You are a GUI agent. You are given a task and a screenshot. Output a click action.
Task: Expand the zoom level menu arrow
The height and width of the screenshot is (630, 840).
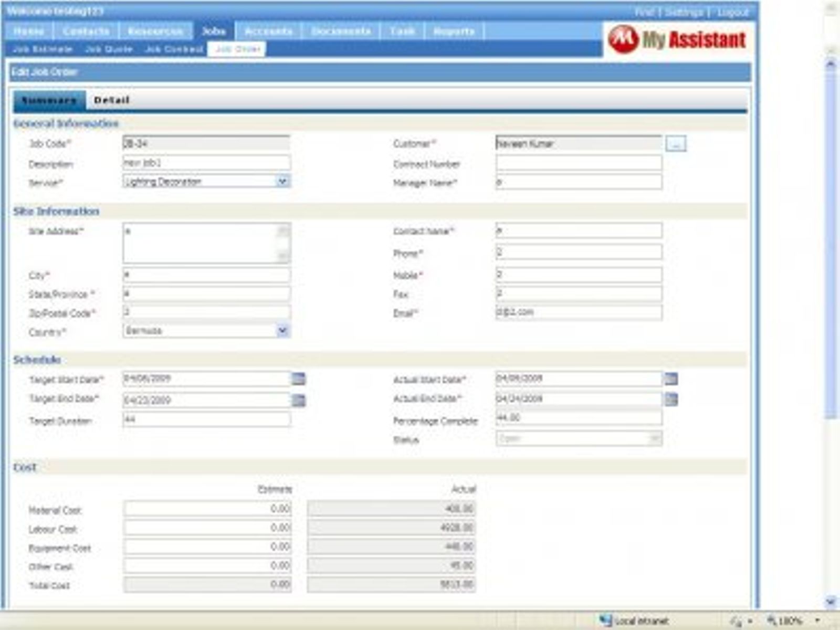tap(817, 621)
